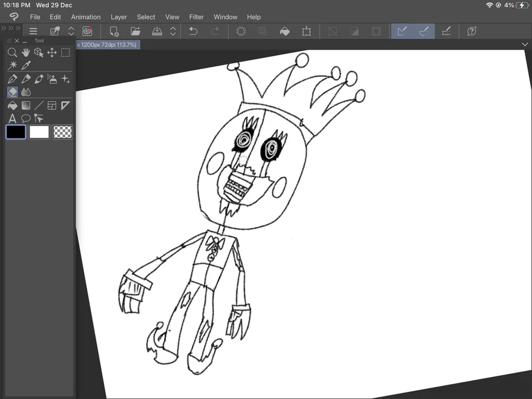Select the Selection area marquee tool
The width and height of the screenshot is (532, 399).
pyautogui.click(x=65, y=52)
